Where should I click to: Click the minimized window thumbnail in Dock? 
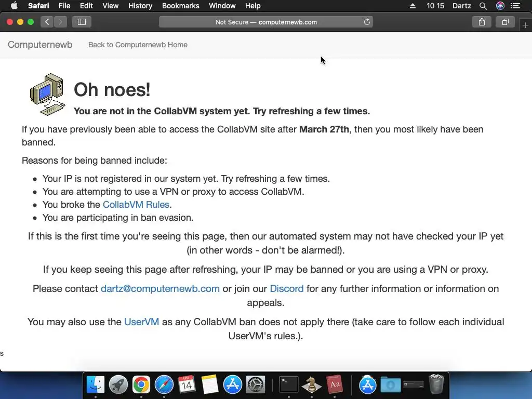coord(414,385)
